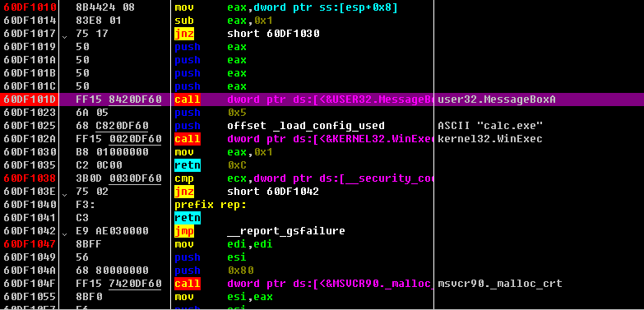The height and width of the screenshot is (310, 644).
Task: Select address 60DF1042
Action: tap(30, 231)
